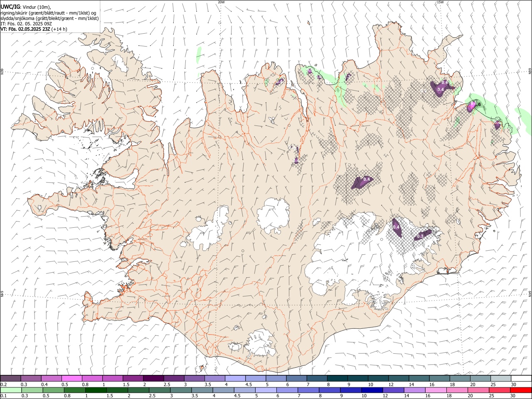This screenshot has width=532, height=399.
Task: Select the 'rigning/skúrir (grænt/blátt/rautt' header line
Action: (49, 12)
